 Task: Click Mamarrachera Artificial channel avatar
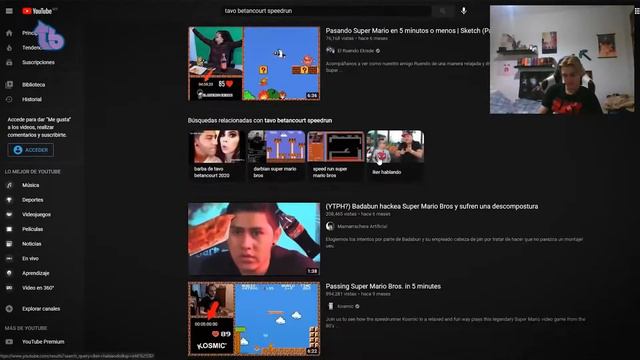(330, 226)
